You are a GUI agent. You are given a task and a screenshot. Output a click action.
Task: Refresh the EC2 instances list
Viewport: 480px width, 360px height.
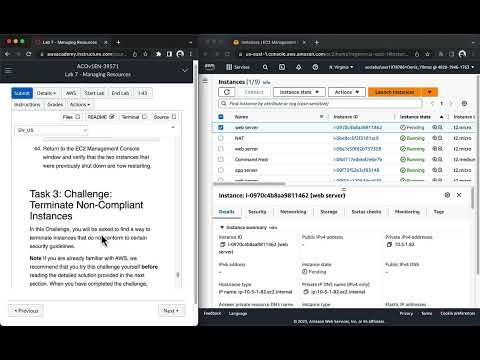pyautogui.click(x=227, y=92)
